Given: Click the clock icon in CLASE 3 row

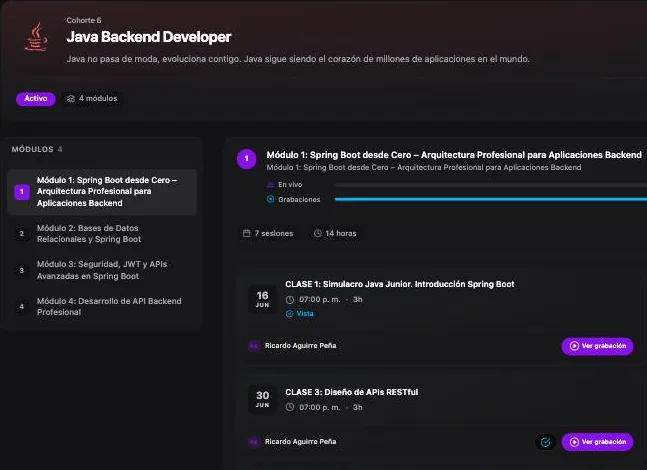Looking at the screenshot, I should 290,407.
